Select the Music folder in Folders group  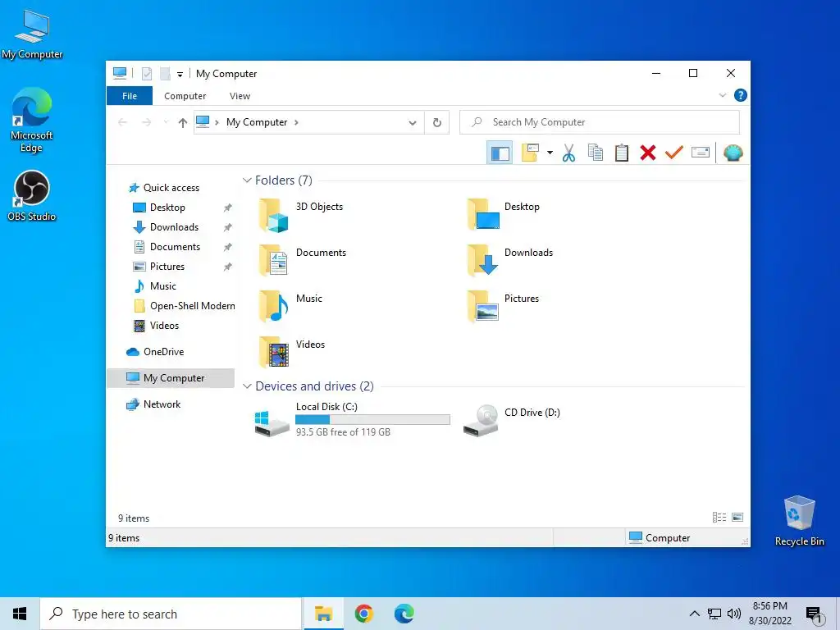(x=290, y=307)
